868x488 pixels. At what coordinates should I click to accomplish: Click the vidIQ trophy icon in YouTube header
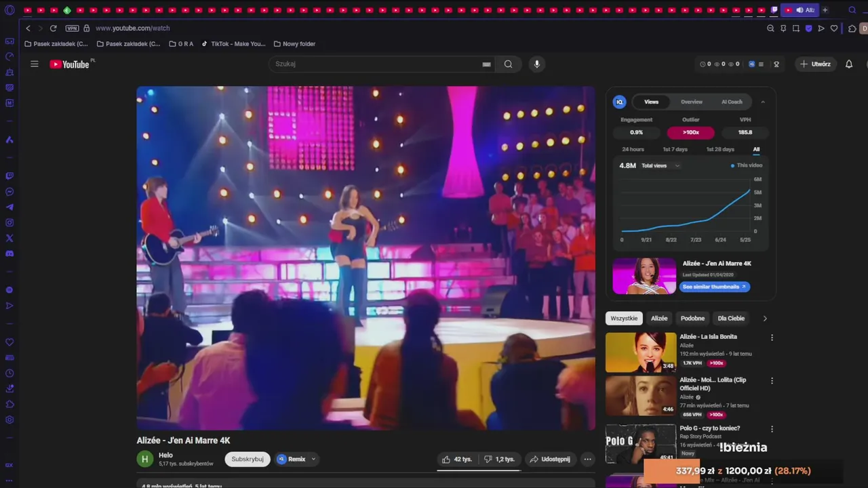point(776,64)
